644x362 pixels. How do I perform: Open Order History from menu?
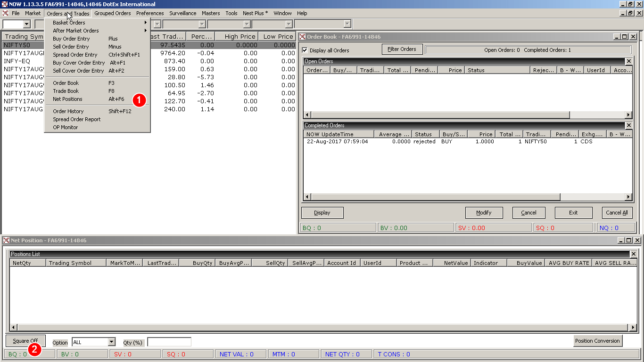[x=97, y=111]
